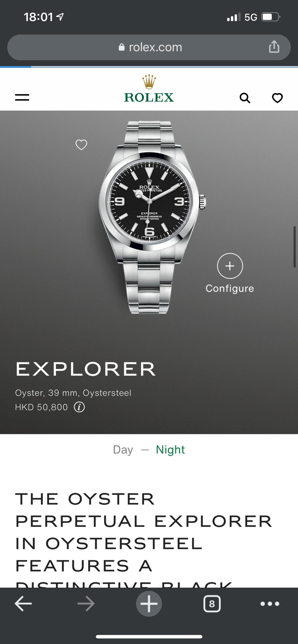Add Explorer watch to favorites heart
Screen dimensions: 298x644
pyautogui.click(x=81, y=145)
